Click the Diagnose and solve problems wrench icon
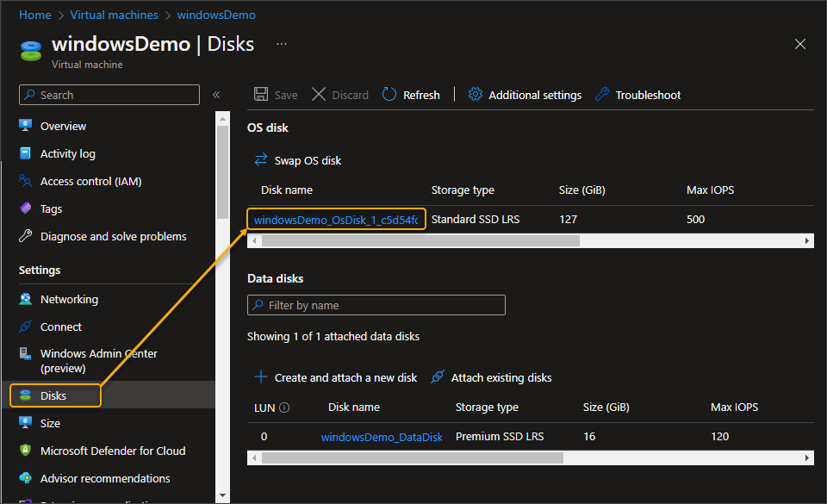 tap(25, 236)
